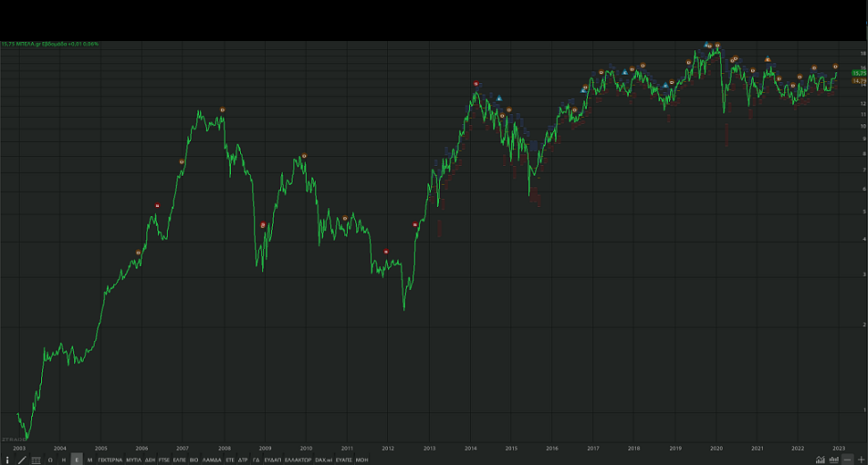The image size is (868, 465).
Task: Load the ΔΕΗ symbol chart
Action: tap(150, 460)
